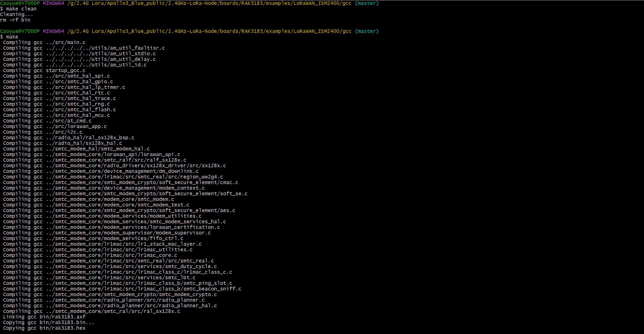Click the region_ww2g4.c compile line
Image resolution: width=644 pixels, height=334 pixels.
point(113,177)
